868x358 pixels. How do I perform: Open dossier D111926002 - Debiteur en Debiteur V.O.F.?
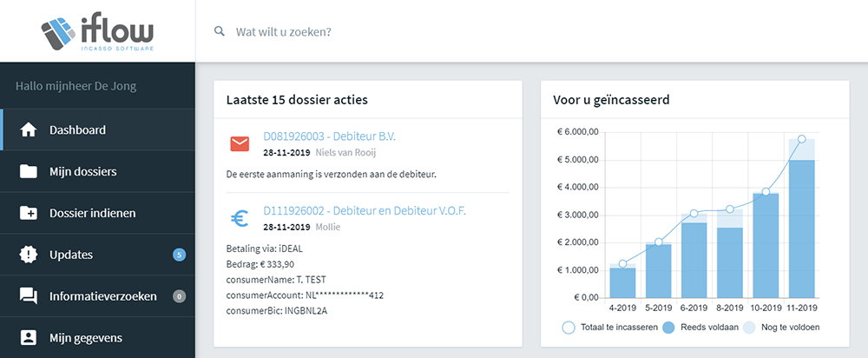[354, 211]
